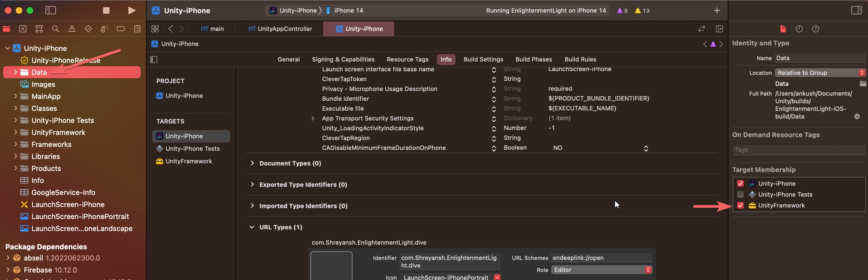Open the Find navigator magnifier icon
Screen dimensions: 868x280
click(55, 29)
